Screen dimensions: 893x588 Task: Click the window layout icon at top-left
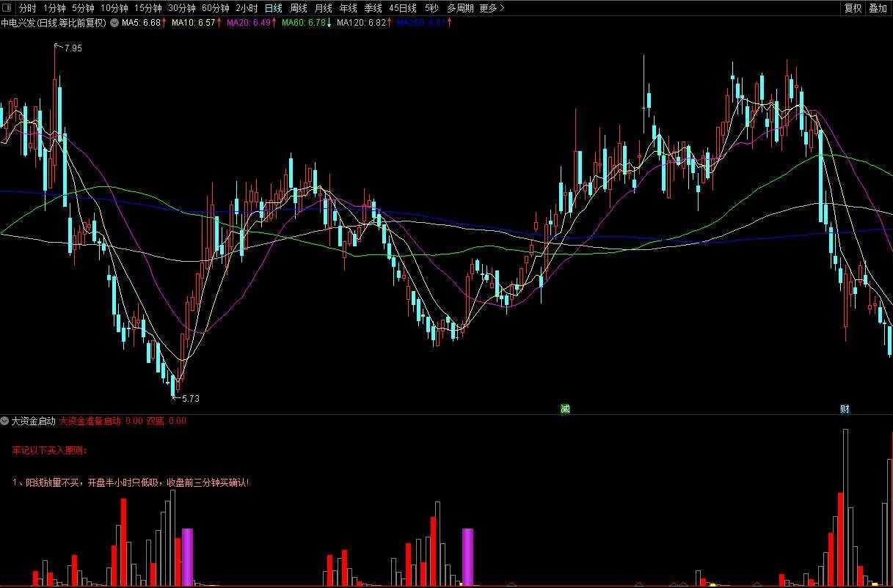[8, 9]
